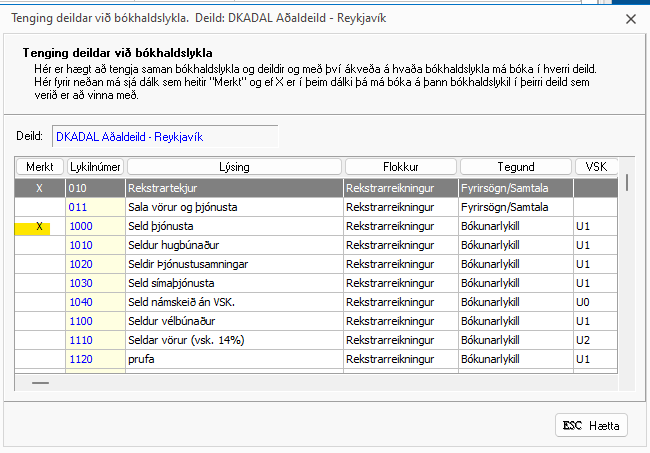This screenshot has height=453, width=650.
Task: Click the VSK column header
Action: click(x=596, y=167)
